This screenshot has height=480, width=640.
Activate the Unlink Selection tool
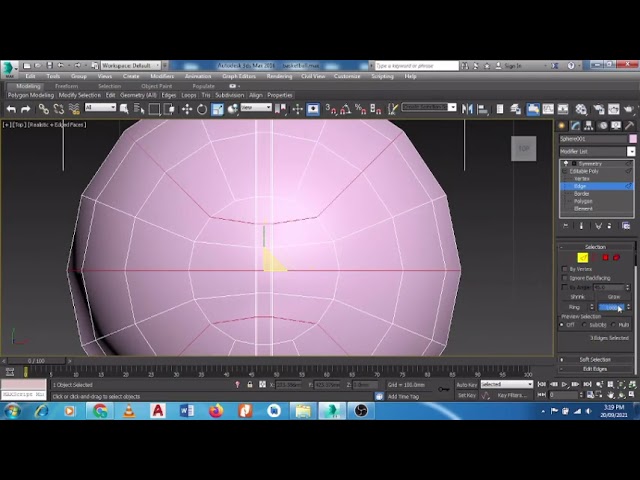coord(58,109)
